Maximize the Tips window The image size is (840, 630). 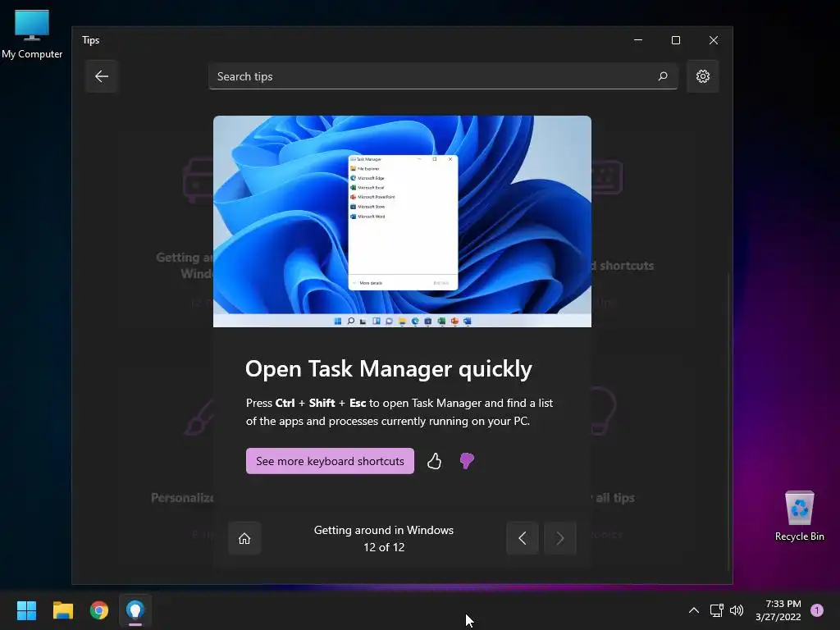[x=676, y=40]
